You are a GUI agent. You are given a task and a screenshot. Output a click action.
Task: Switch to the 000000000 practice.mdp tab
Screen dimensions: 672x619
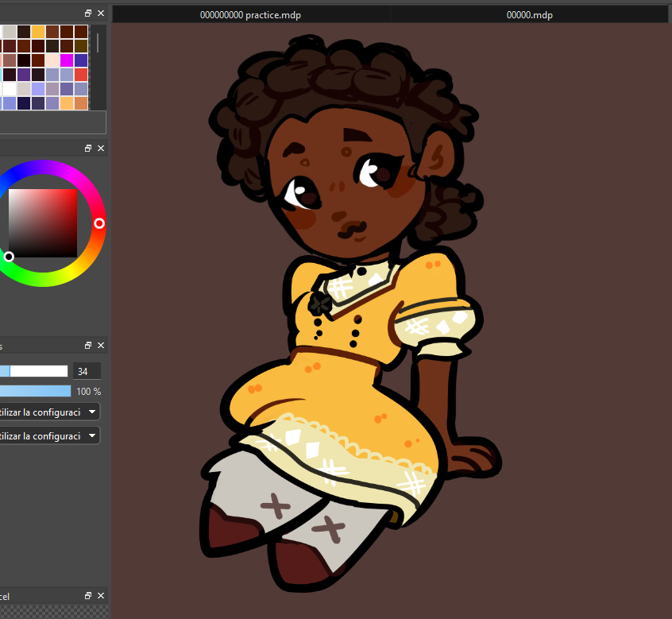[251, 15]
